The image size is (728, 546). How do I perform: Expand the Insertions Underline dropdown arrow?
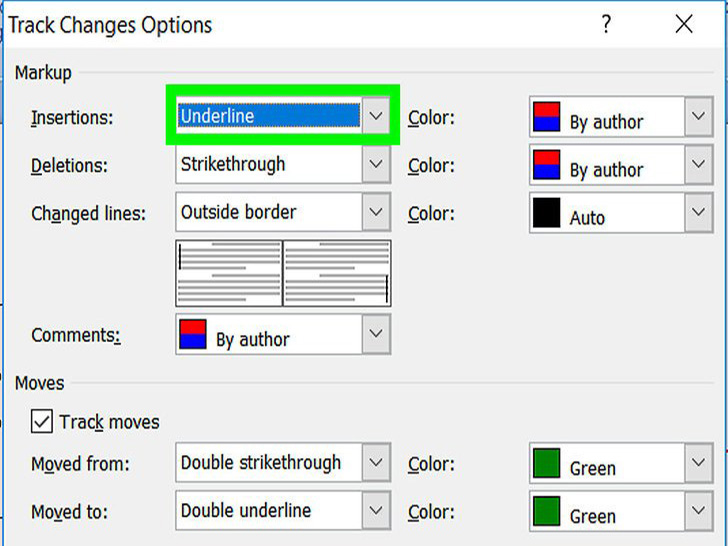(x=376, y=116)
